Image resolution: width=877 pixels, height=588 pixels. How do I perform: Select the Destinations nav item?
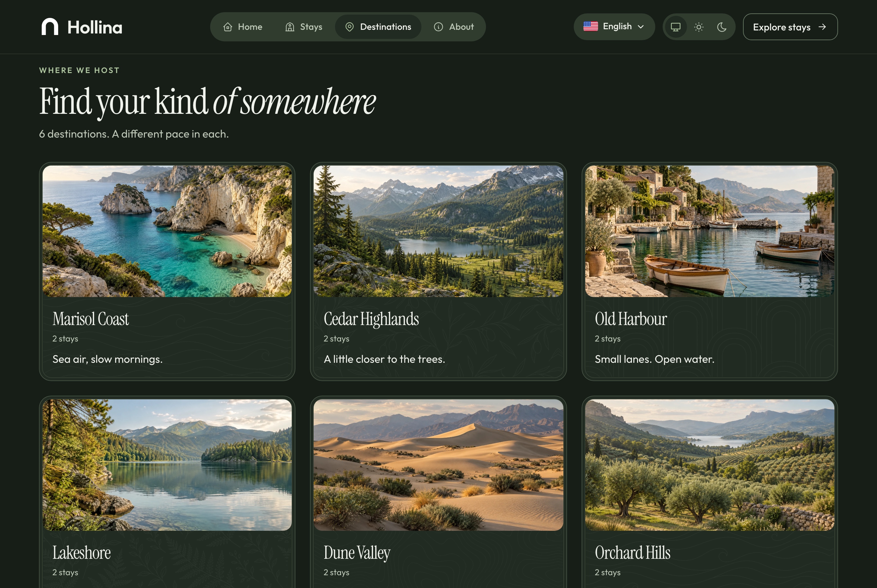[x=378, y=27]
